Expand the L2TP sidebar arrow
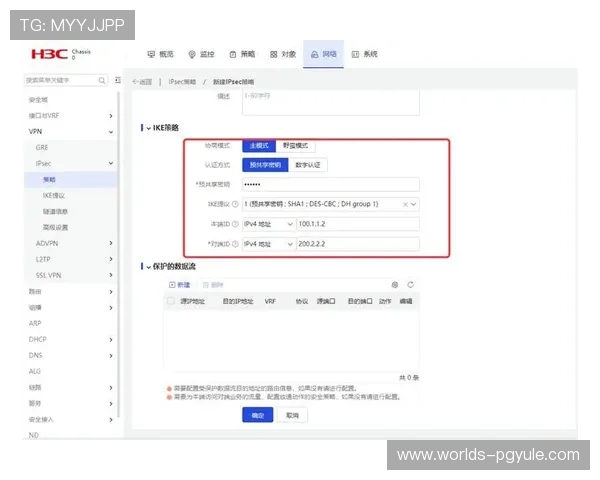 click(x=111, y=259)
